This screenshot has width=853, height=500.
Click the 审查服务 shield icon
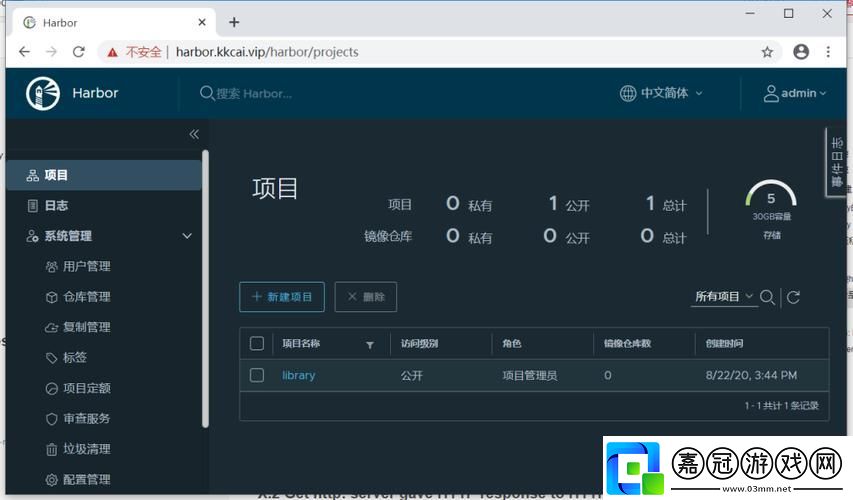point(51,419)
